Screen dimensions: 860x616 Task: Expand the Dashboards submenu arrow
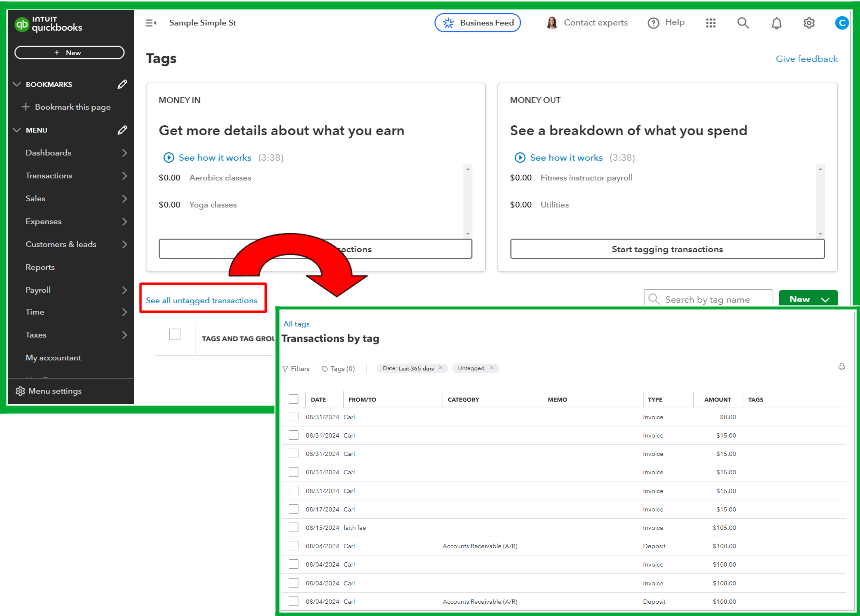click(x=124, y=153)
